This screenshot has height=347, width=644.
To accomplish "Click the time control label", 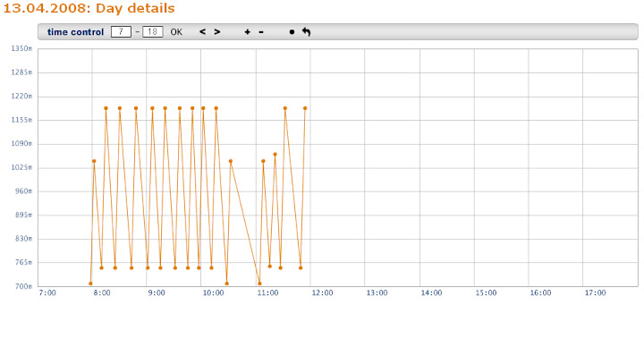I will (x=75, y=32).
